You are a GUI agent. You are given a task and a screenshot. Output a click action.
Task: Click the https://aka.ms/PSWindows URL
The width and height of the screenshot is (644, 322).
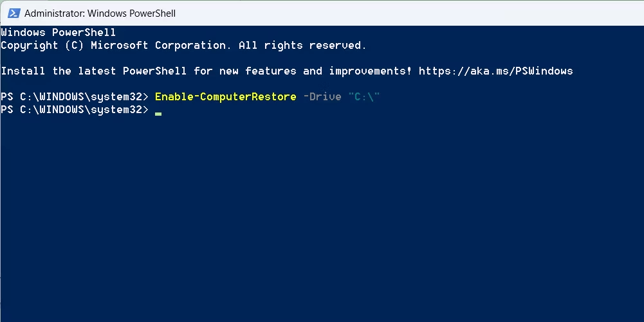[x=495, y=71]
